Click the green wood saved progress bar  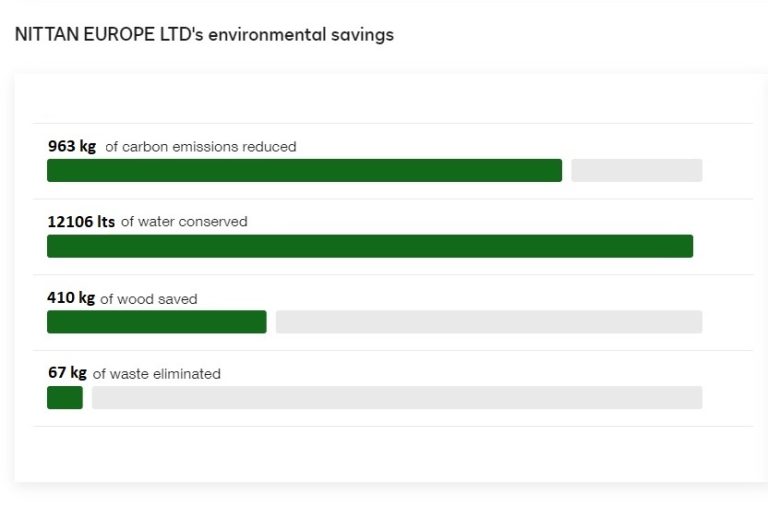(156, 322)
